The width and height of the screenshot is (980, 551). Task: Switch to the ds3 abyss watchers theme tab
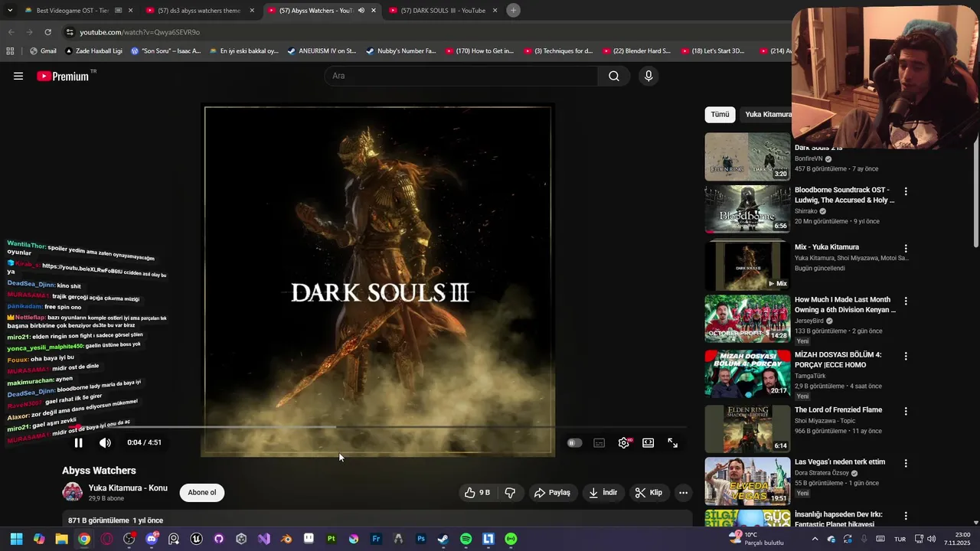[x=199, y=11]
